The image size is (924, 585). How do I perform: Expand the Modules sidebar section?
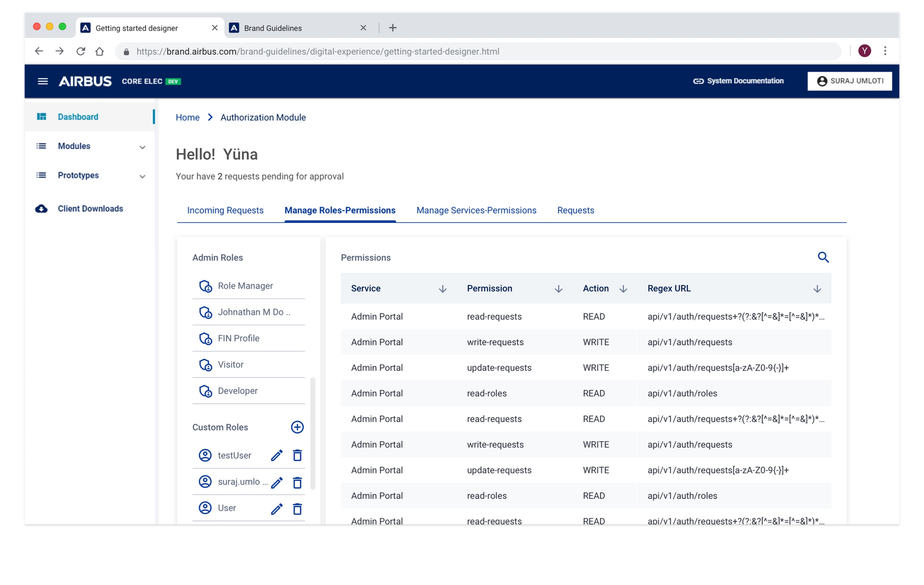pyautogui.click(x=142, y=147)
